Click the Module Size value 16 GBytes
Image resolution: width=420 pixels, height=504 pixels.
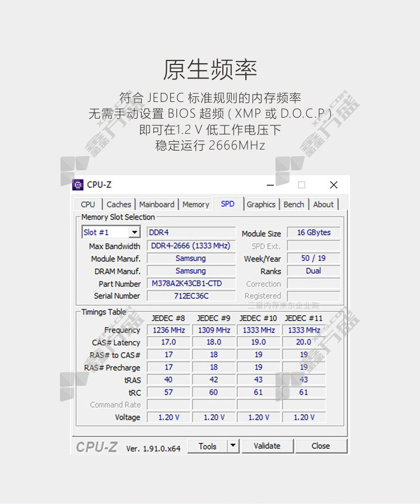(x=314, y=232)
